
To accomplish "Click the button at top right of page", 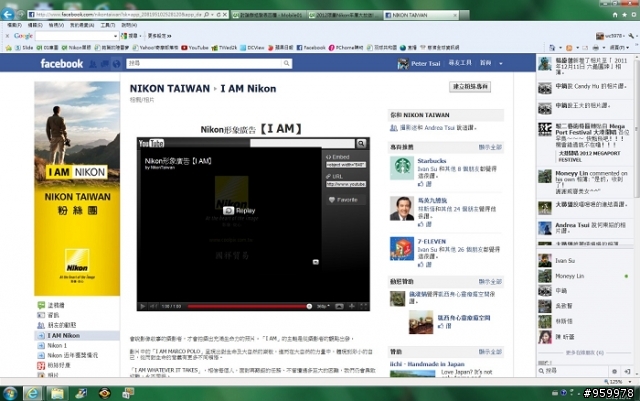I will (x=470, y=87).
